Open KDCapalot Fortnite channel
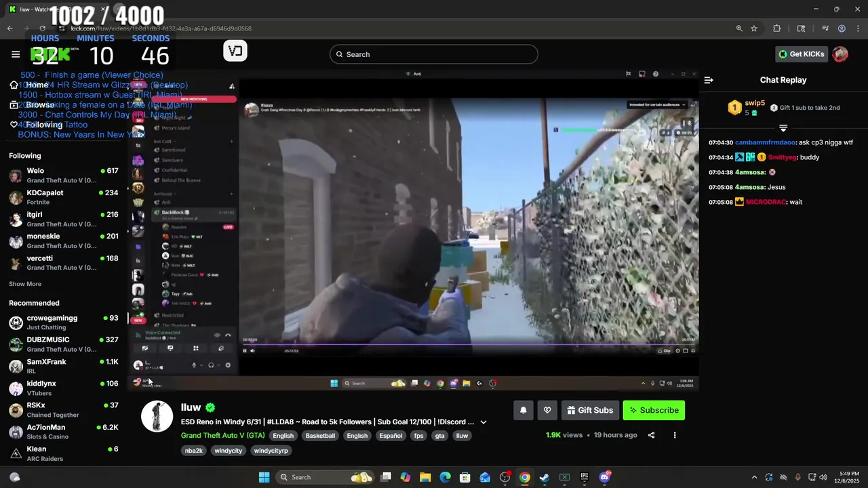 [x=65, y=197]
